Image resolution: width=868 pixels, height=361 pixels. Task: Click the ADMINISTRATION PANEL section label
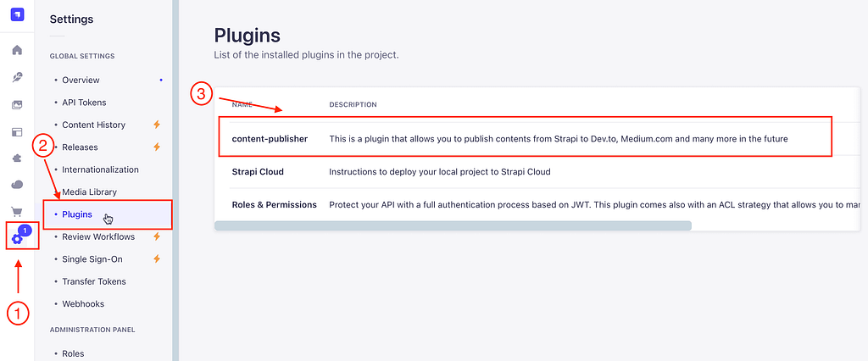coord(92,330)
